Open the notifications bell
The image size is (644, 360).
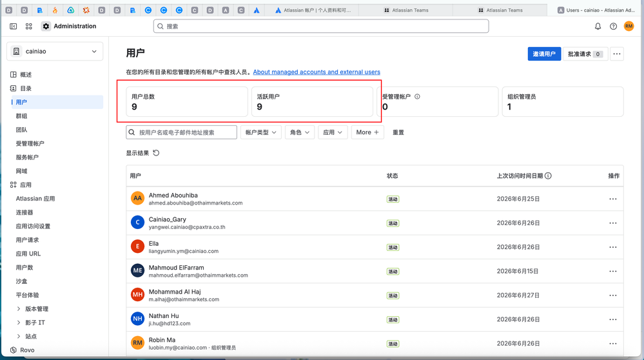pyautogui.click(x=598, y=26)
